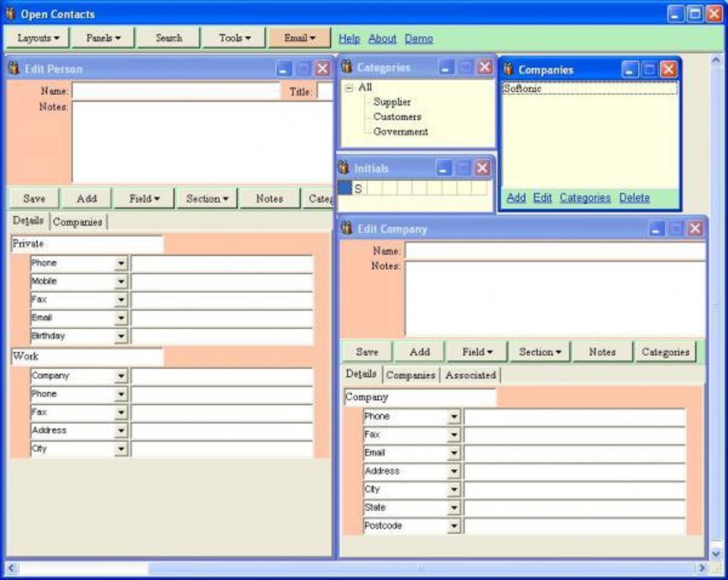This screenshot has width=728, height=580.
Task: Click the Private section name field
Action: pyautogui.click(x=87, y=244)
